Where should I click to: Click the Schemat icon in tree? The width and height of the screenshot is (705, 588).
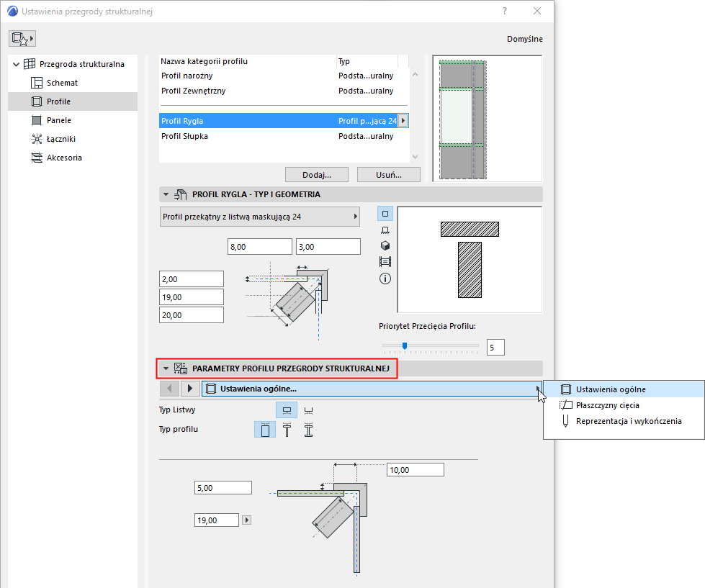click(37, 83)
